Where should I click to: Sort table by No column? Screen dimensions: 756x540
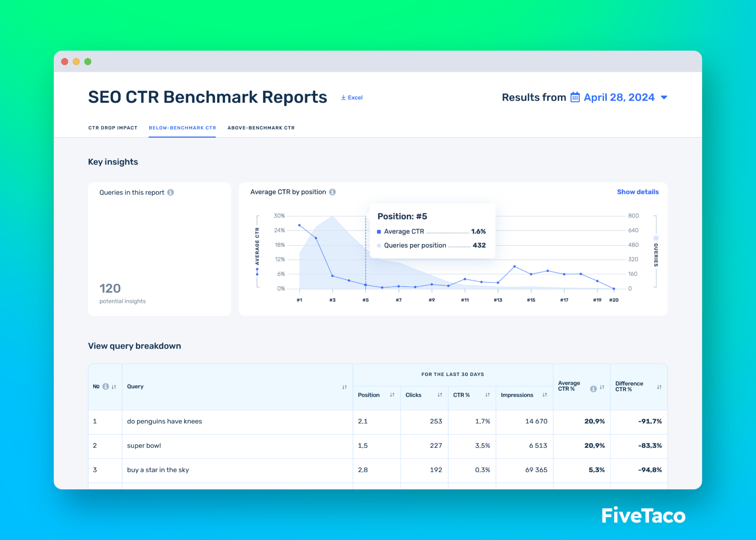pyautogui.click(x=114, y=387)
